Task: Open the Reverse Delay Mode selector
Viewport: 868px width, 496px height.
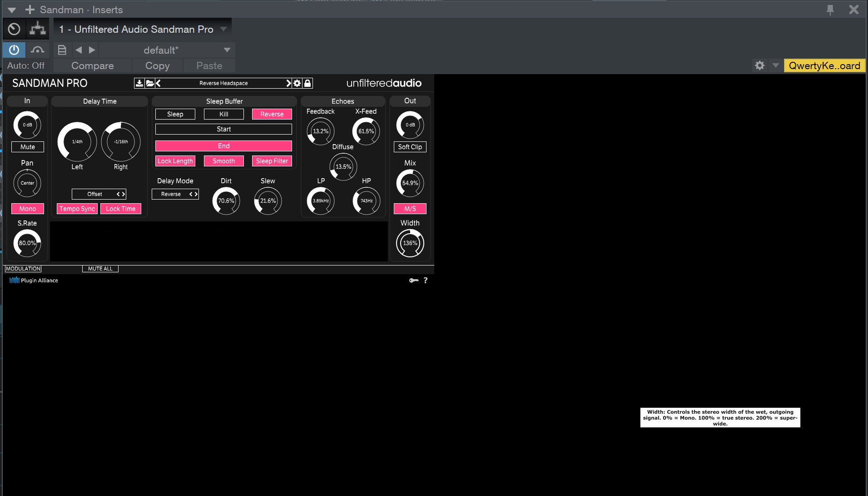Action: point(175,194)
